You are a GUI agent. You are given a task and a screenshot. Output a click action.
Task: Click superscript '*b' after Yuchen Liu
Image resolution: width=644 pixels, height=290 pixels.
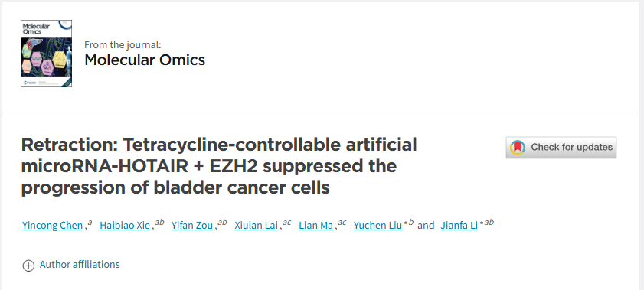pos(409,223)
